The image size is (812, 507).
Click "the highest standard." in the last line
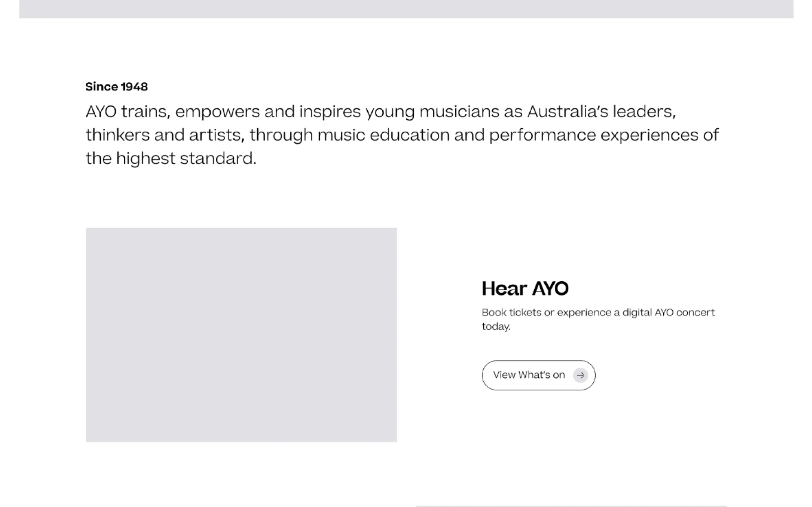(x=171, y=158)
